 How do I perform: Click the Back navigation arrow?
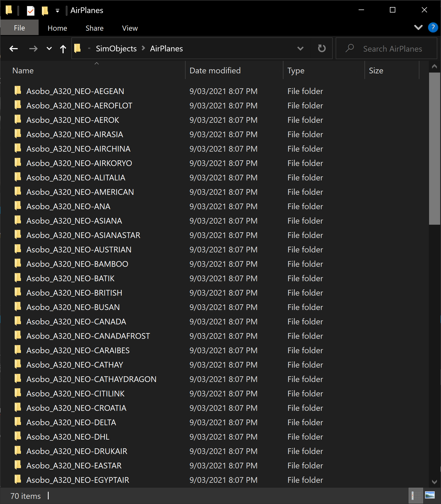pos(14,49)
